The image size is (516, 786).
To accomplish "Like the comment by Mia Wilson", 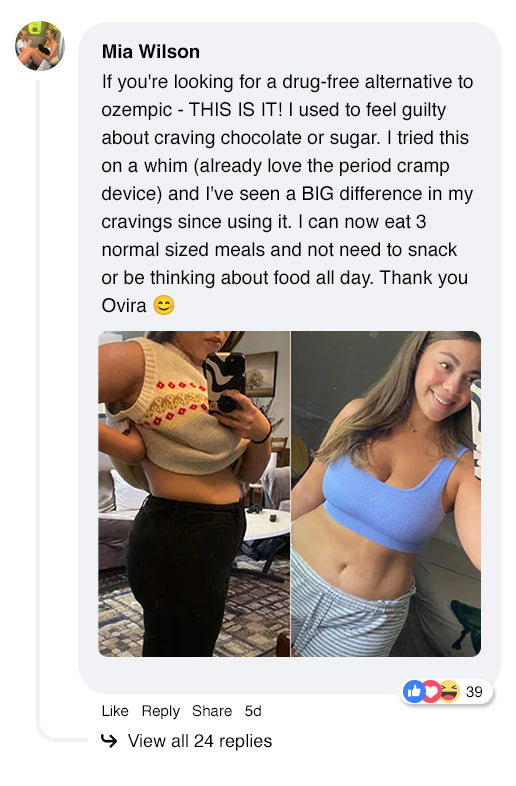I will coord(115,711).
